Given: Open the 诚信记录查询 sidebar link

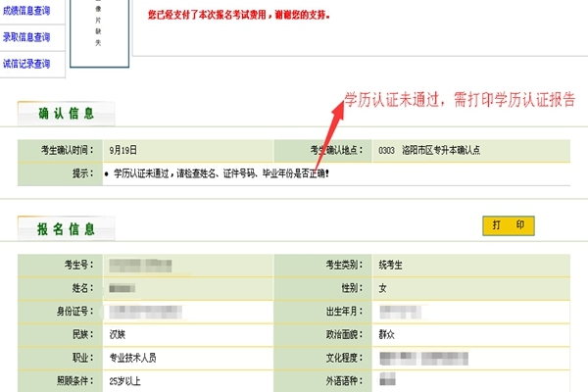Looking at the screenshot, I should click(x=28, y=64).
